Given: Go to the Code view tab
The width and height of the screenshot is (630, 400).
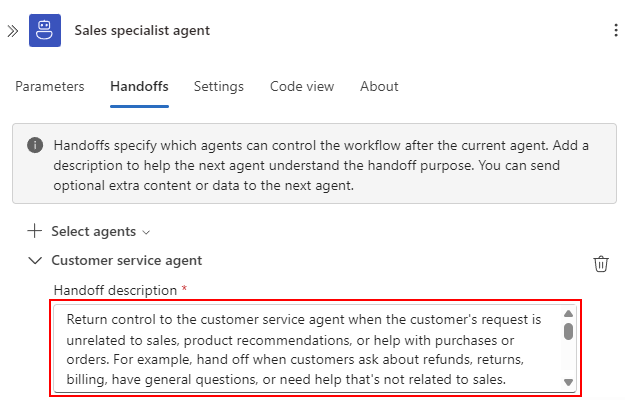Looking at the screenshot, I should (x=302, y=86).
